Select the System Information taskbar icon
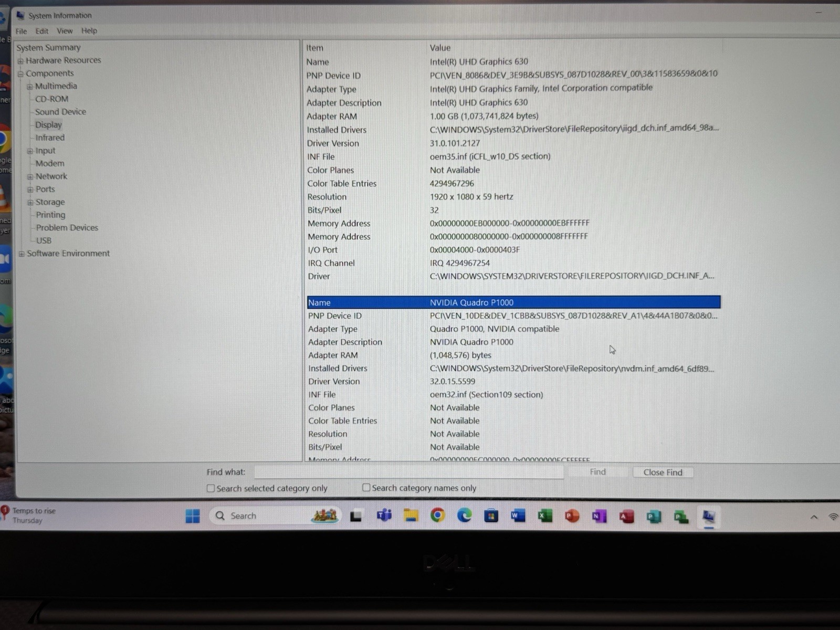This screenshot has width=840, height=630. coord(708,517)
